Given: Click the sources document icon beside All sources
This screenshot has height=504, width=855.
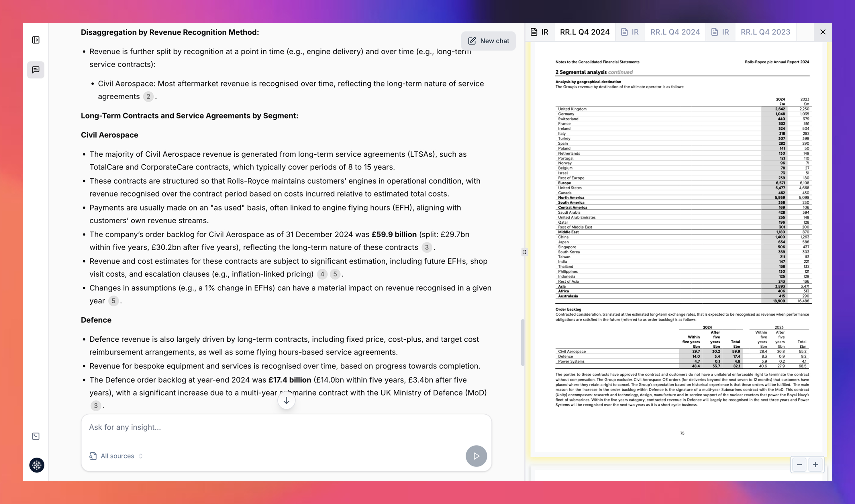Looking at the screenshot, I should 93,456.
